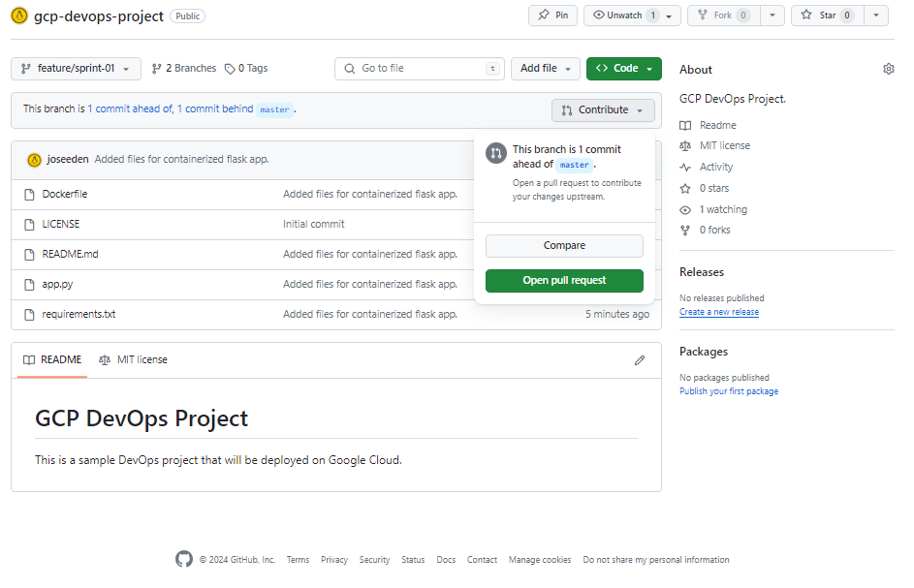Viewport: 914px width, 588px height.
Task: View the 2 Branches list
Action: (184, 68)
